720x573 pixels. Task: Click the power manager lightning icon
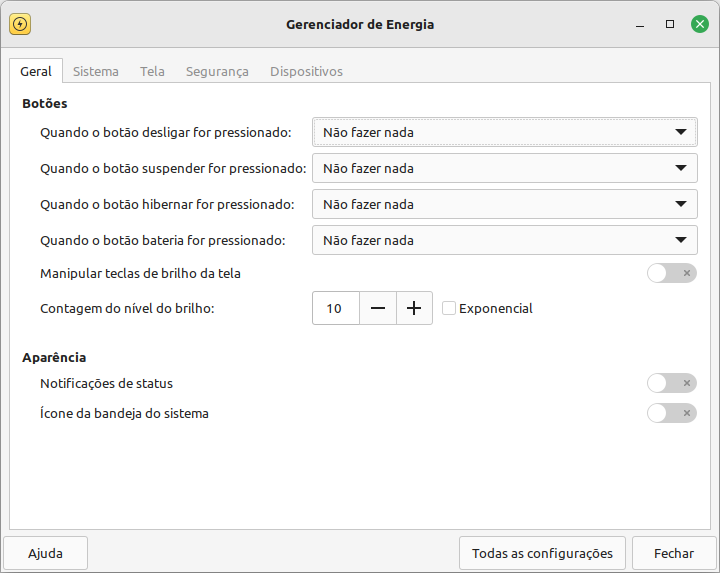click(x=20, y=24)
